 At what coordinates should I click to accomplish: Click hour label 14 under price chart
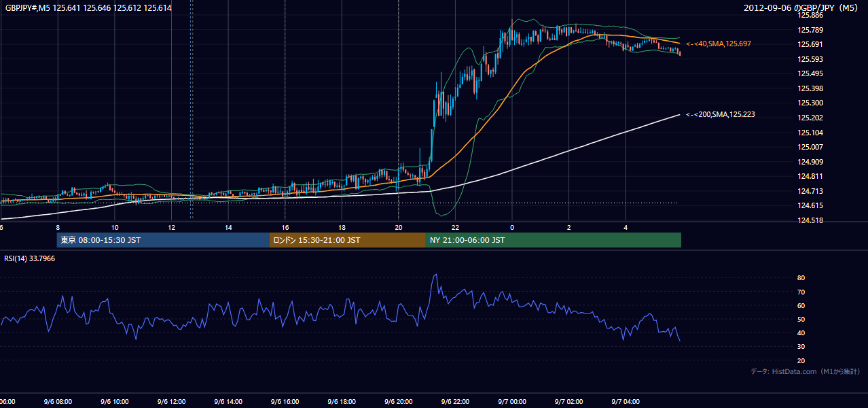228,227
